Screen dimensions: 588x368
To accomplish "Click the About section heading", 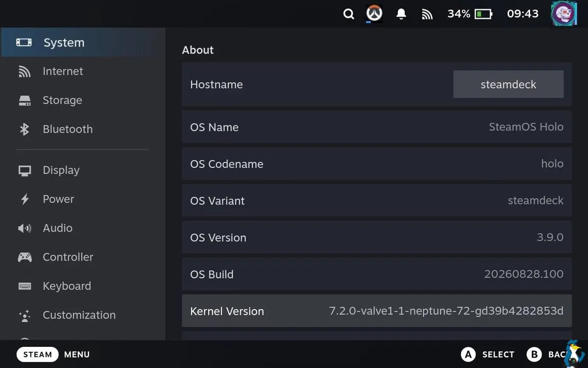I will pyautogui.click(x=198, y=50).
